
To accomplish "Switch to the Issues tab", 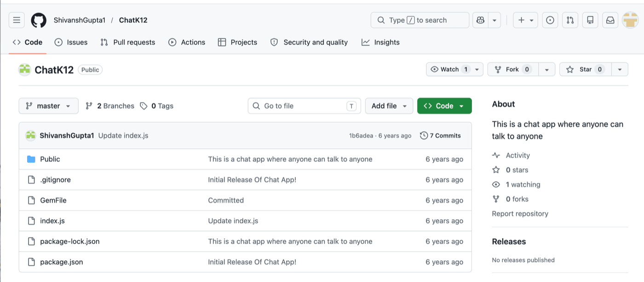I will click(x=71, y=42).
